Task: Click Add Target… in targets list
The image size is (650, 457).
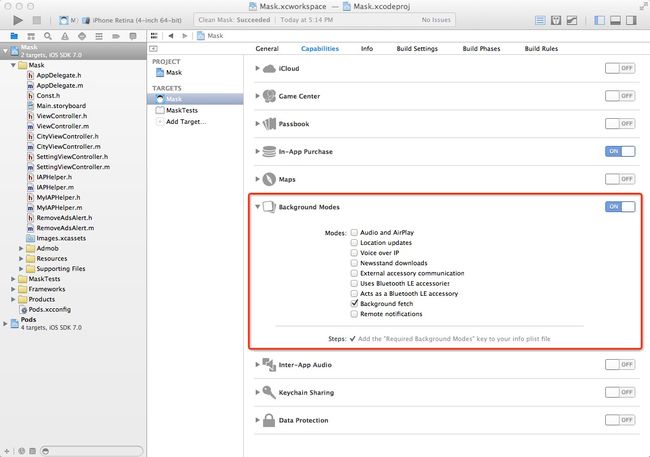Action: click(186, 122)
